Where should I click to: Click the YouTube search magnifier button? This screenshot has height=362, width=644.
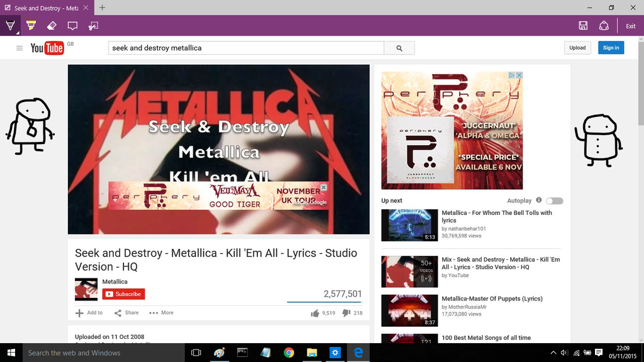tap(399, 48)
